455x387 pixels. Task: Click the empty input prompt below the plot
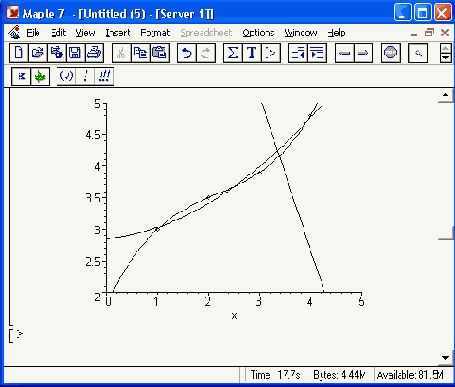20,334
